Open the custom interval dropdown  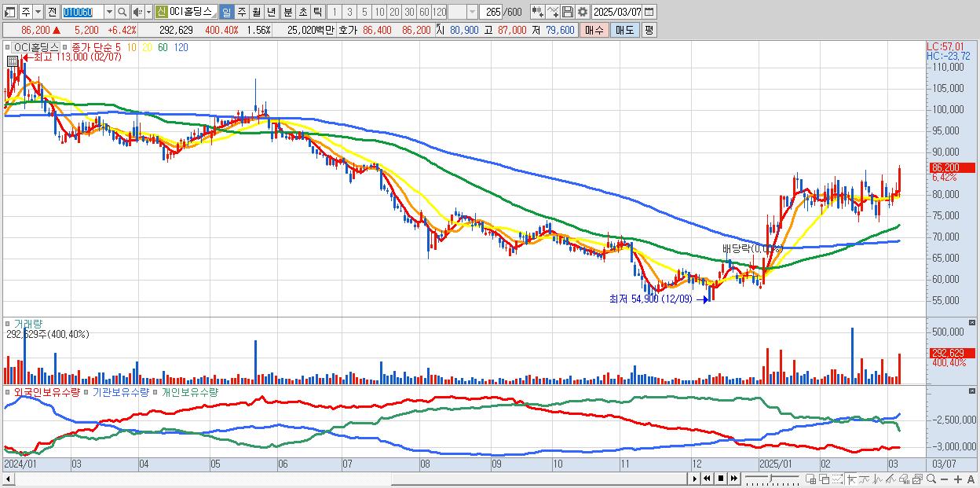click(472, 13)
